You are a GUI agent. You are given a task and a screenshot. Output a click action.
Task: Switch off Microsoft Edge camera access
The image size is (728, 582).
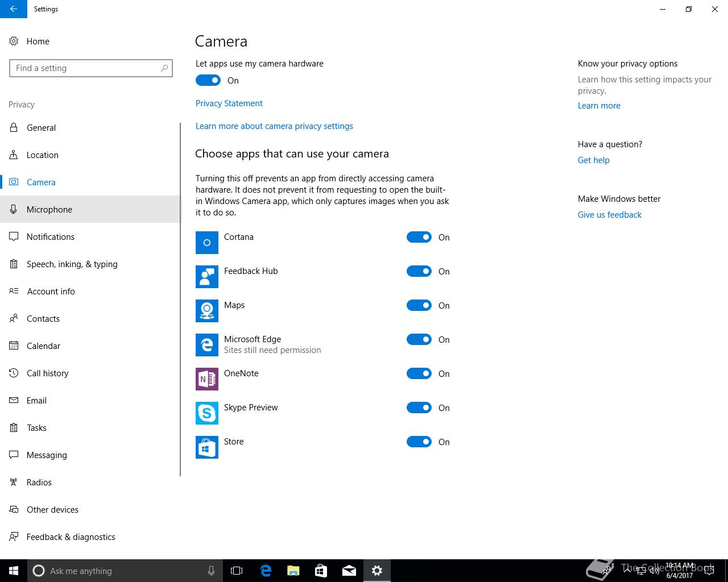[419, 340]
